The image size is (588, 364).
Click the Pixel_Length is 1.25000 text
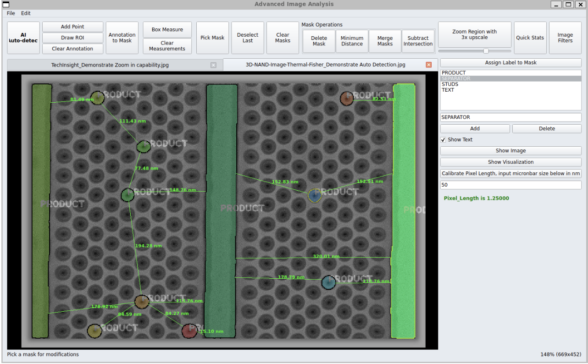point(476,199)
